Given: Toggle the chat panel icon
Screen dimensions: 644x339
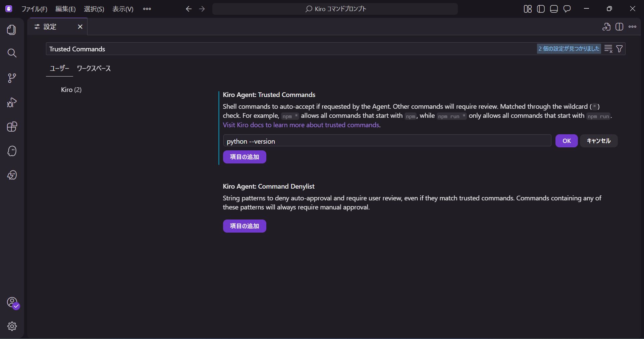Looking at the screenshot, I should click(567, 9).
